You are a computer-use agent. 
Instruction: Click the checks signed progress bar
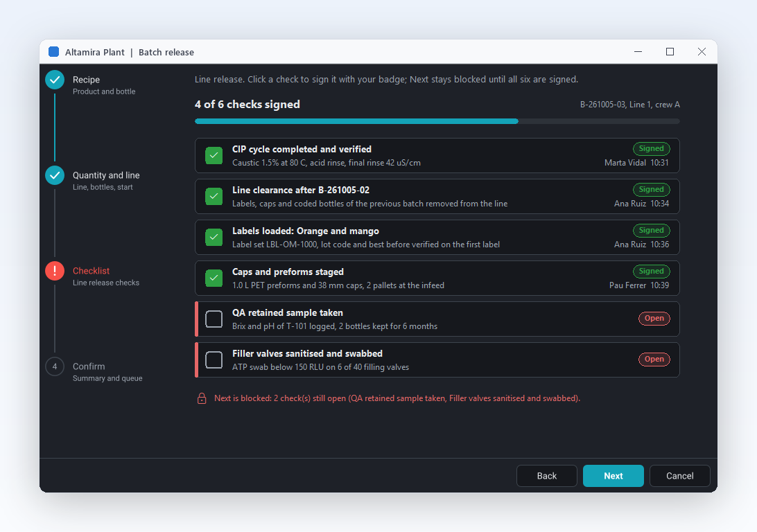(437, 121)
